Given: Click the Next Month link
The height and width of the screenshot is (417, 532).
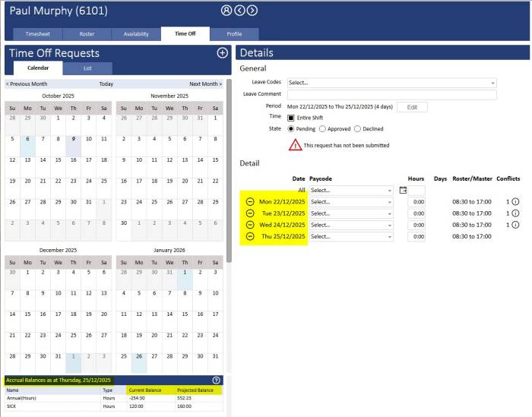Looking at the screenshot, I should 205,84.
